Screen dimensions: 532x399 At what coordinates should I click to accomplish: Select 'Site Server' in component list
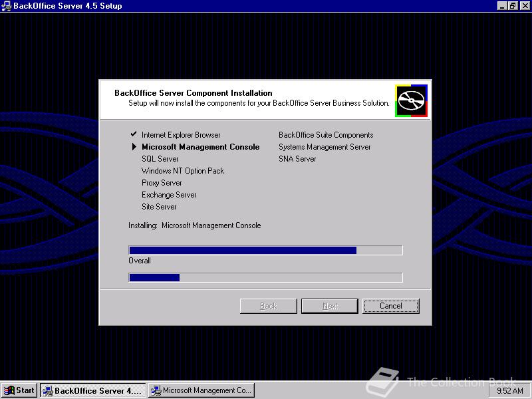159,207
